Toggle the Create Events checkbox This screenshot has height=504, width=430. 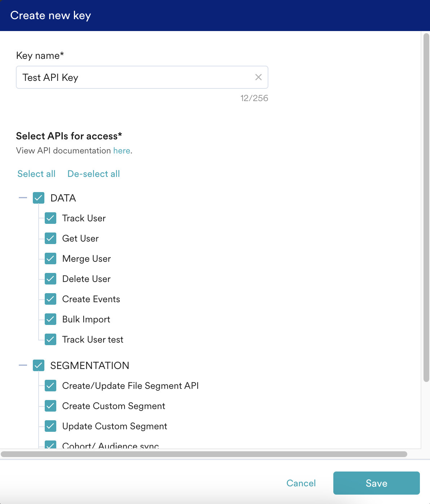[x=51, y=299]
